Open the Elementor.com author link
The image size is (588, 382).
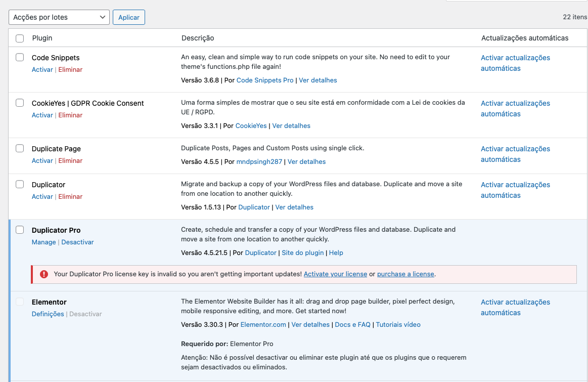263,325
